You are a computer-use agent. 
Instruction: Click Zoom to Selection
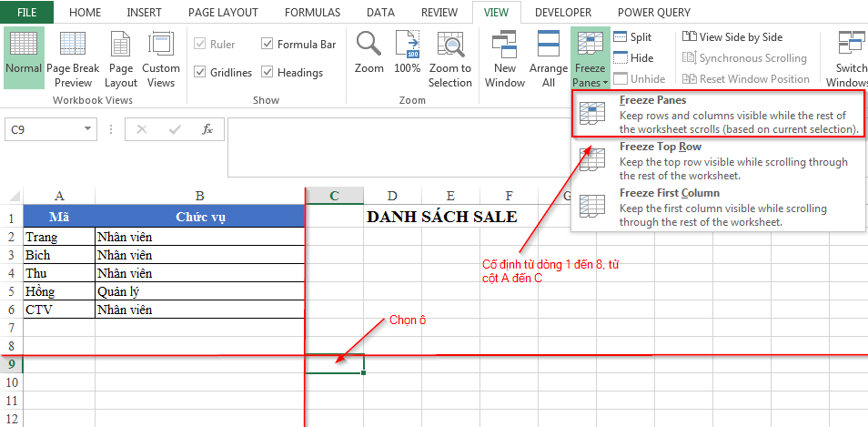(450, 57)
